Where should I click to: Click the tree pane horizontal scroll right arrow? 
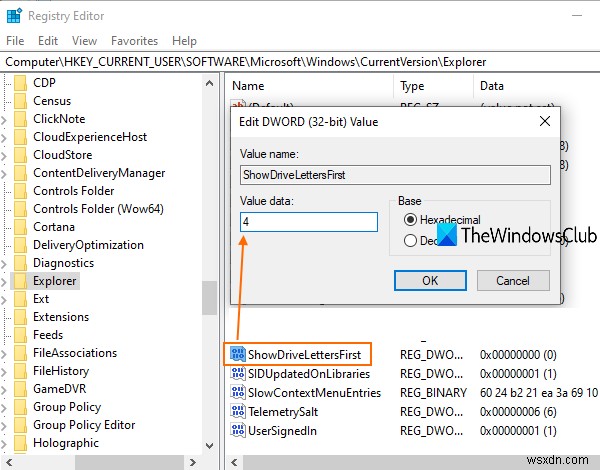pyautogui.click(x=192, y=462)
